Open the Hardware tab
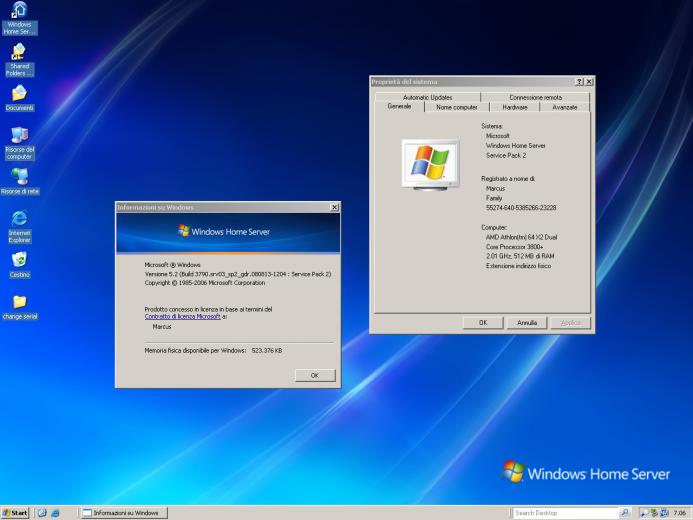This screenshot has width=693, height=520. 515,107
